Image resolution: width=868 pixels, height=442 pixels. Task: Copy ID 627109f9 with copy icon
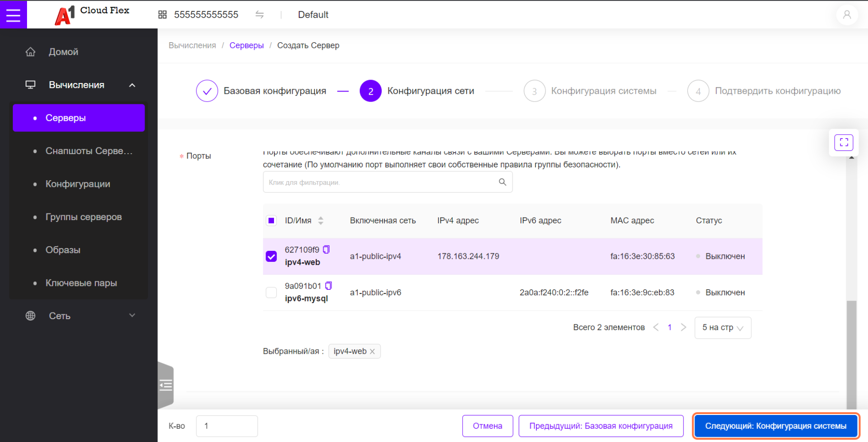point(326,249)
